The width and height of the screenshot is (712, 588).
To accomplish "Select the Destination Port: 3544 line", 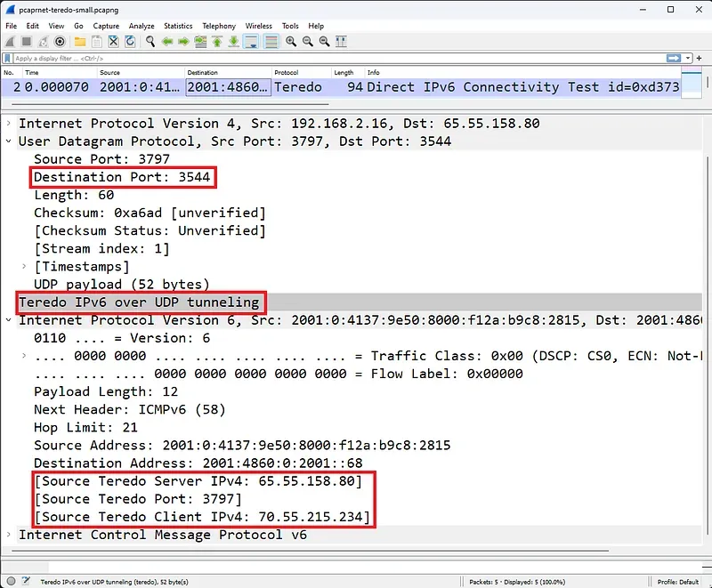I will coord(122,177).
